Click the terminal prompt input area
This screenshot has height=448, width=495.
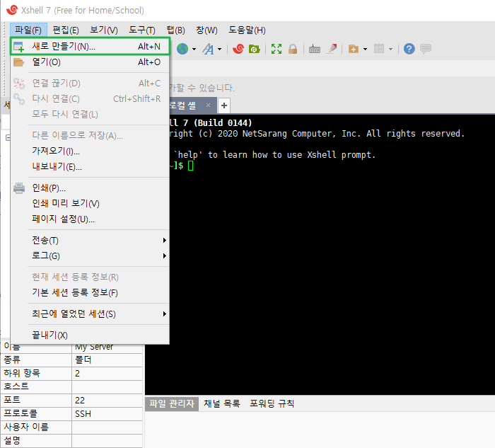pyautogui.click(x=191, y=166)
